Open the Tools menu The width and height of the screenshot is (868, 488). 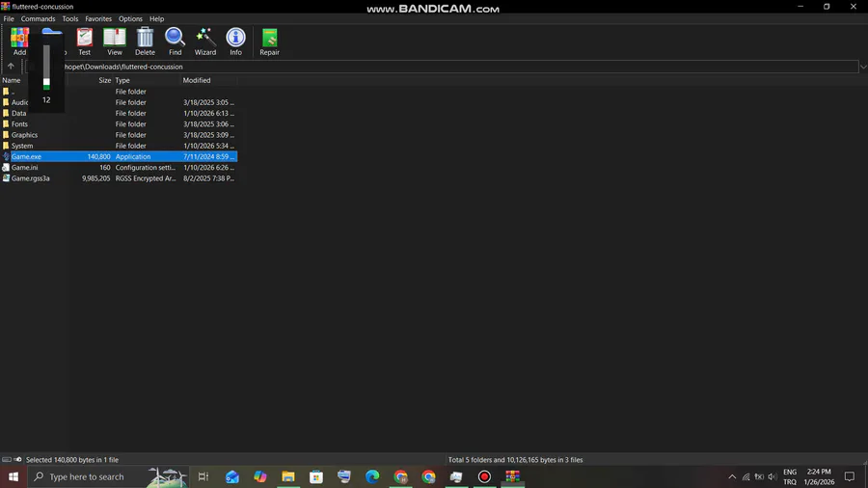coord(70,19)
